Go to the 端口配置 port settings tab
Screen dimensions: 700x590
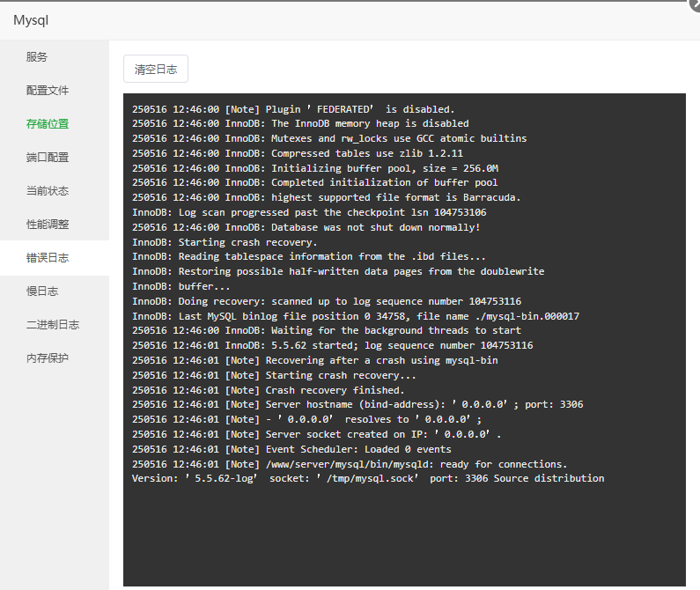coord(48,158)
